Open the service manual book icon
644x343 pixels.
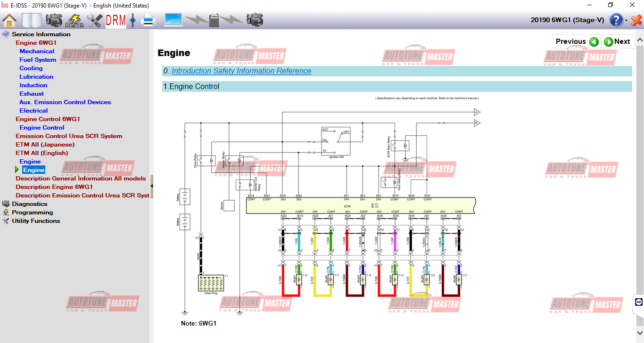coord(32,20)
